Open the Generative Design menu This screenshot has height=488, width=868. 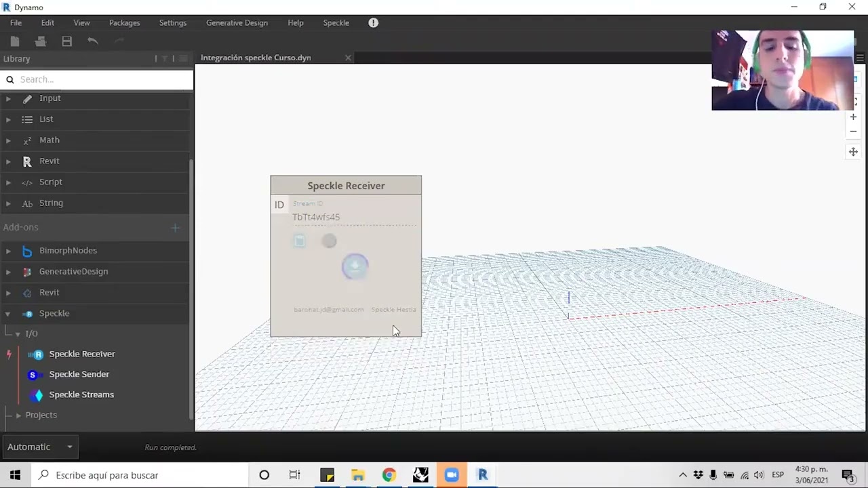pos(237,22)
